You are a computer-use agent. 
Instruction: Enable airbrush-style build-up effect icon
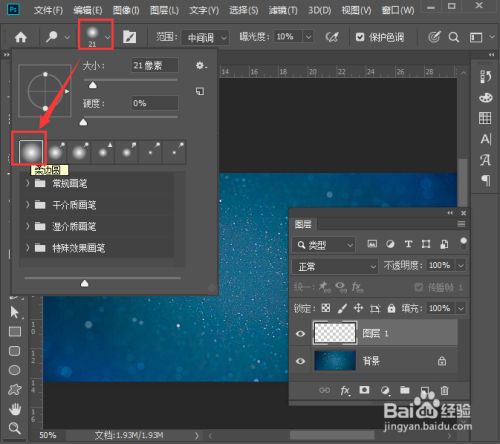pyautogui.click(x=332, y=37)
